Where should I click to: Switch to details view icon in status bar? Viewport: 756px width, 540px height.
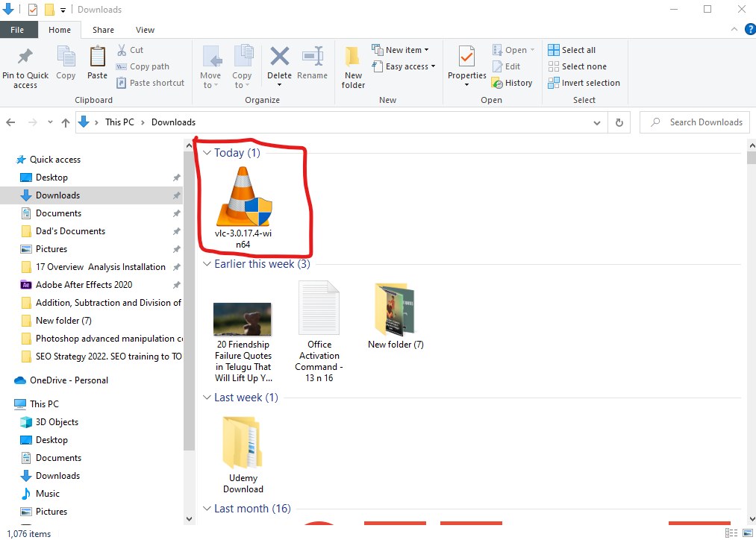pyautogui.click(x=731, y=533)
